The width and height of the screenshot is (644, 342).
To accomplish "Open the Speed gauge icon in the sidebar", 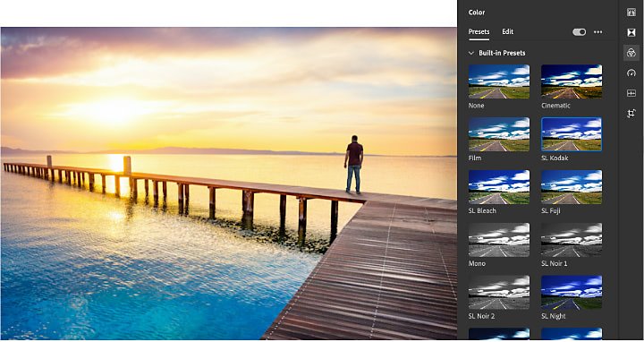I will tap(631, 73).
